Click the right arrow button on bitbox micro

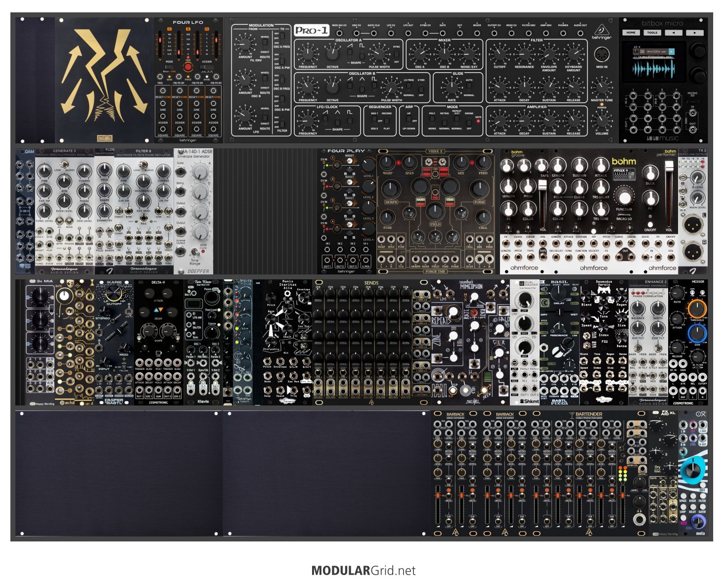(x=694, y=33)
